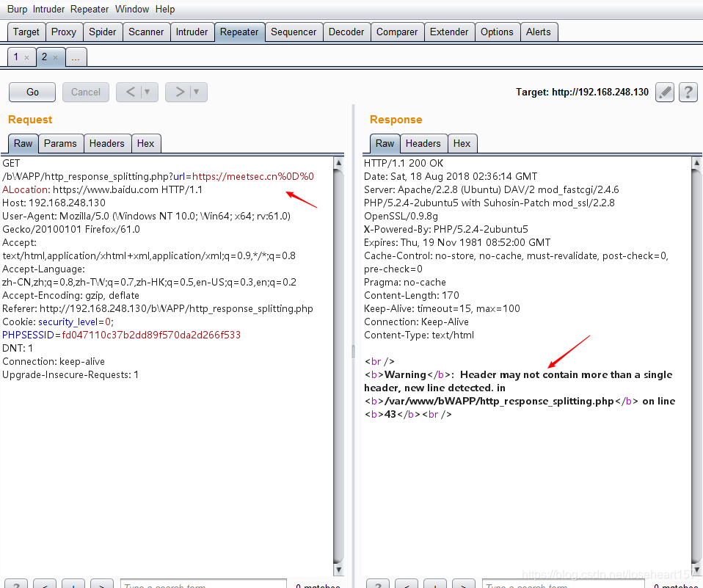703x588 pixels.
Task: Click response pane scroll up arrow
Action: point(696,162)
